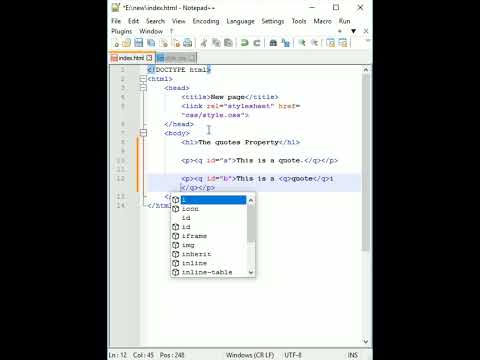Image resolution: width=480 pixels, height=360 pixels.
Task: Click the Zoom Out toolbar icon
Action: coord(314,43)
